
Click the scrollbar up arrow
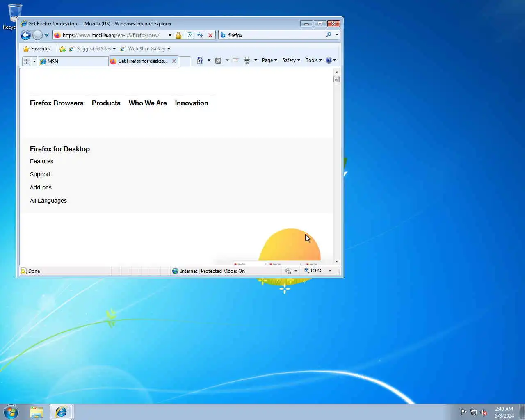pos(337,72)
